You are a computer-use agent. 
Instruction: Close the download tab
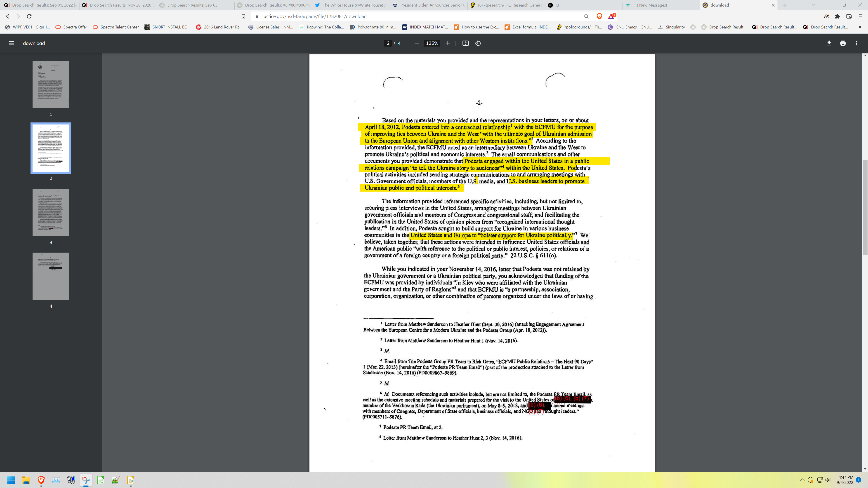[x=773, y=5]
